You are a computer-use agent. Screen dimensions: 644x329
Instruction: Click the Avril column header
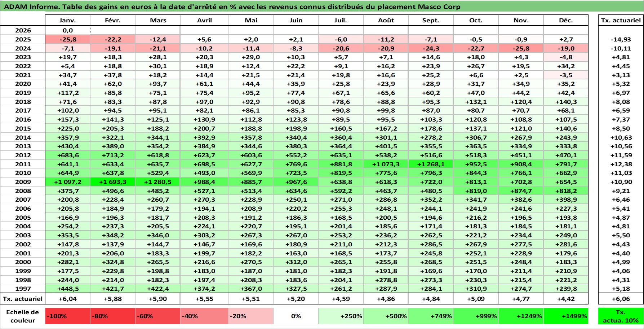click(x=204, y=20)
